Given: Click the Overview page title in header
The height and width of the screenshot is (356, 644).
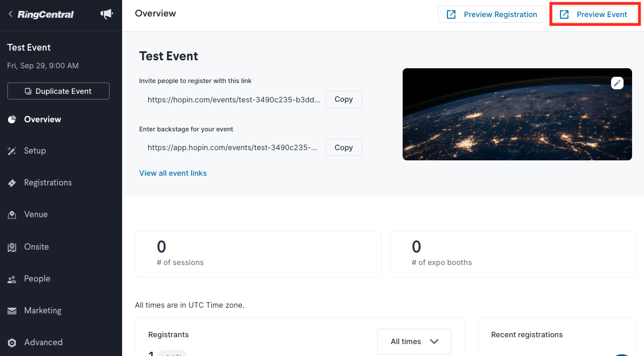Looking at the screenshot, I should 155,14.
